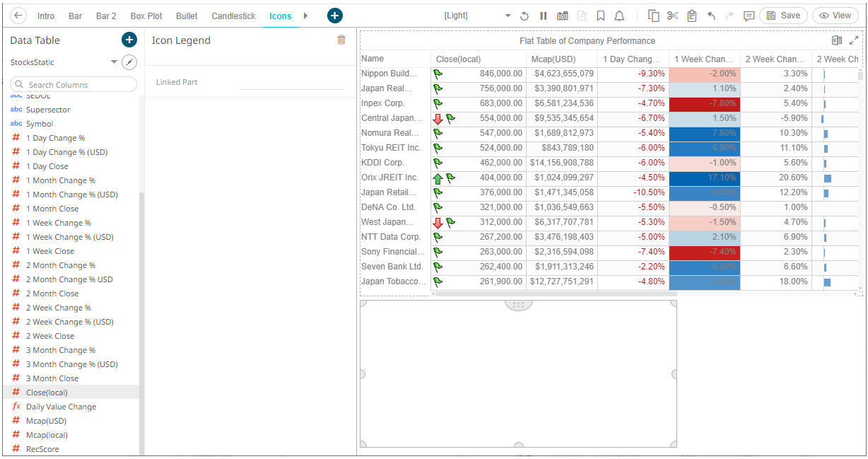Screen dimensions: 868x459
Task: Click the green flag in KDDI Corp. row
Action: pyautogui.click(x=438, y=163)
